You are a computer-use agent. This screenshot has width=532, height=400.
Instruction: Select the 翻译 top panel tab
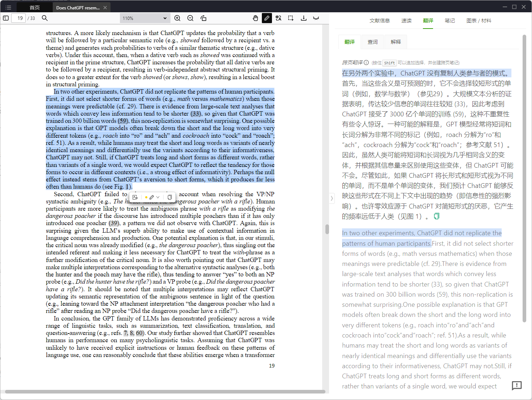pos(428,21)
